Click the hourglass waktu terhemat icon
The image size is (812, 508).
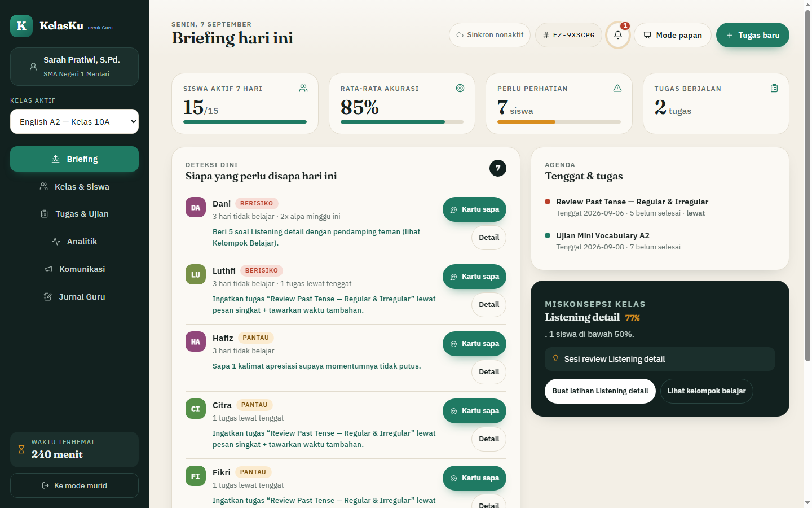pyautogui.click(x=21, y=449)
